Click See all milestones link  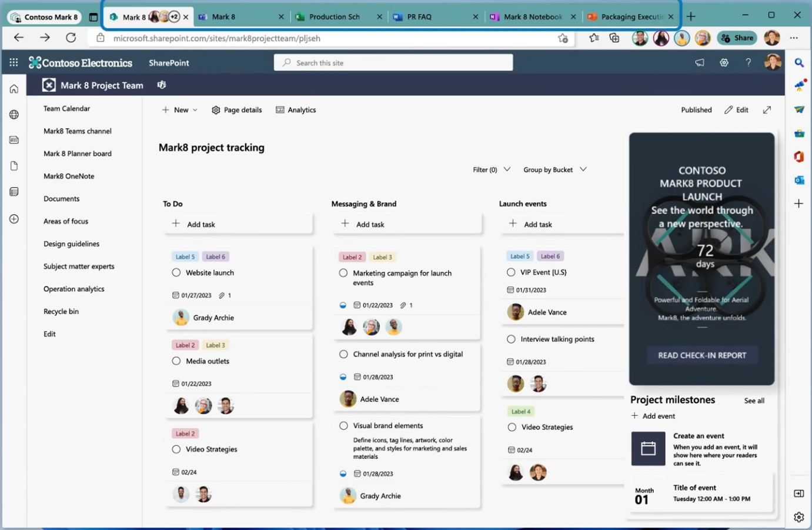pyautogui.click(x=754, y=401)
